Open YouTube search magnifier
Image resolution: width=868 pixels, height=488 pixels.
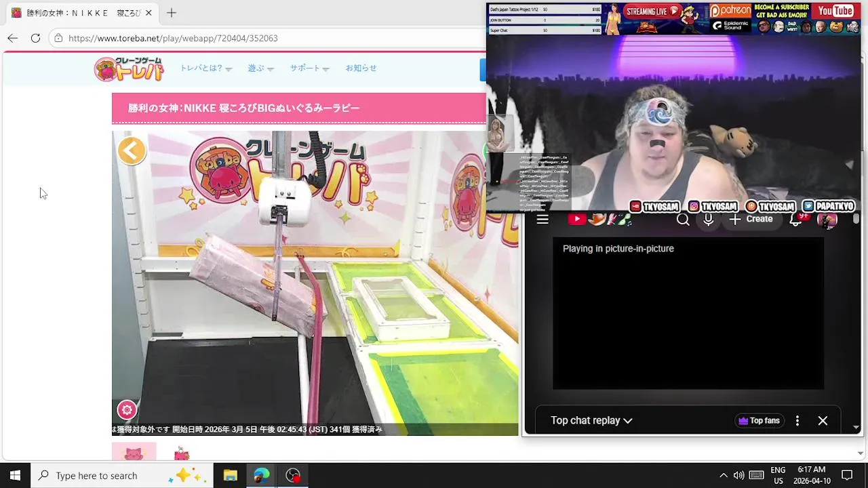coord(683,219)
